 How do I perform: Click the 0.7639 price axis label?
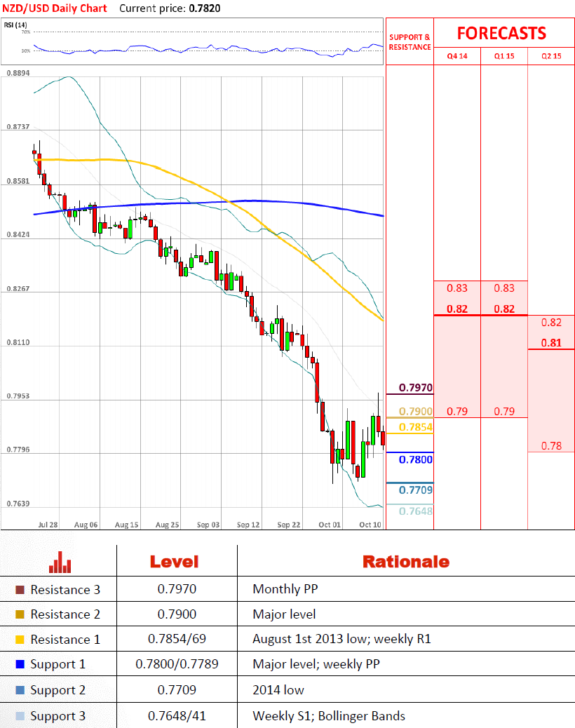(x=18, y=504)
